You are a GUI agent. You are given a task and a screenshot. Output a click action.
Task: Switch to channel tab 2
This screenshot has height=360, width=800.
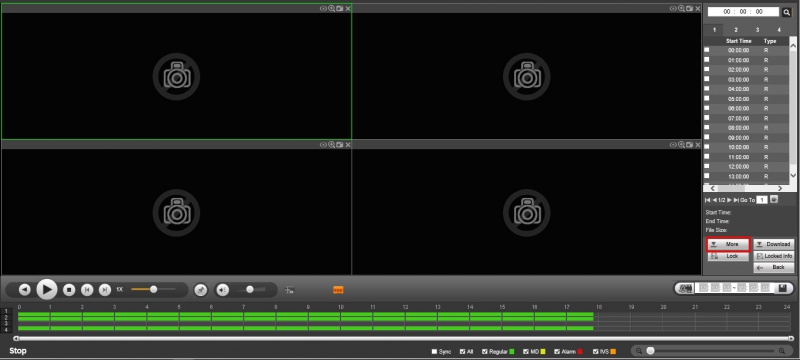[736, 30]
